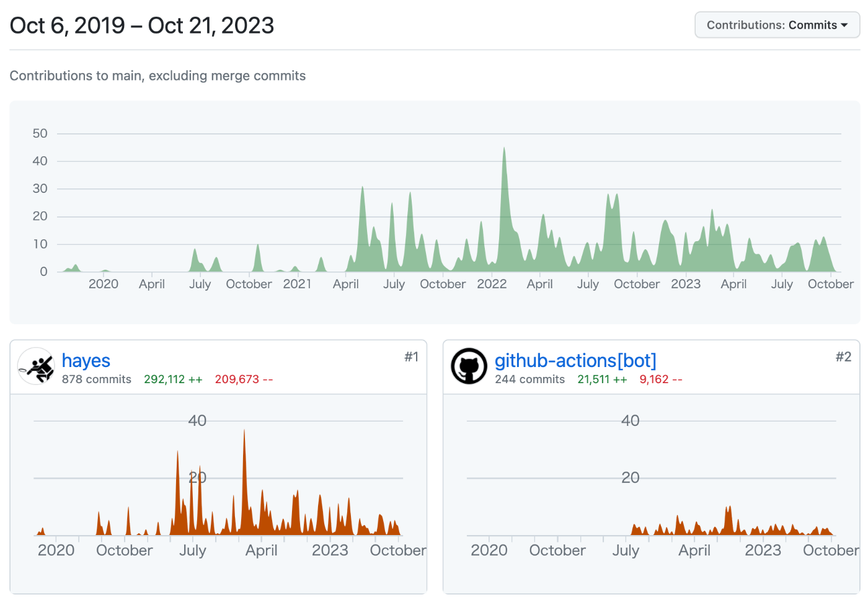
Task: Open hayes' 878 commits link
Action: pos(97,379)
